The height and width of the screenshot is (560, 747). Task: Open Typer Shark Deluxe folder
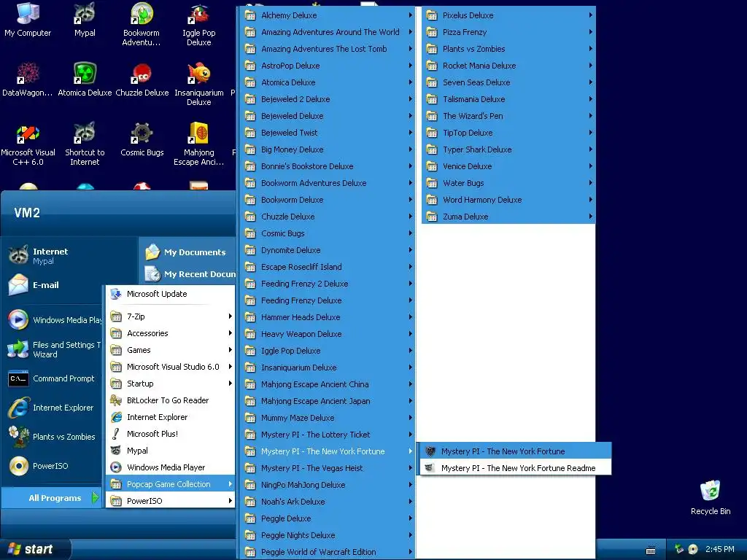pos(508,149)
